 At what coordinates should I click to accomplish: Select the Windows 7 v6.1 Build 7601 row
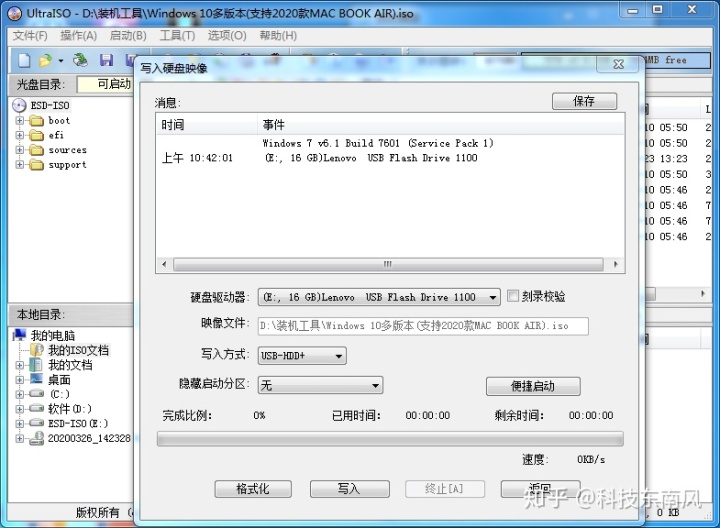pyautogui.click(x=390, y=143)
